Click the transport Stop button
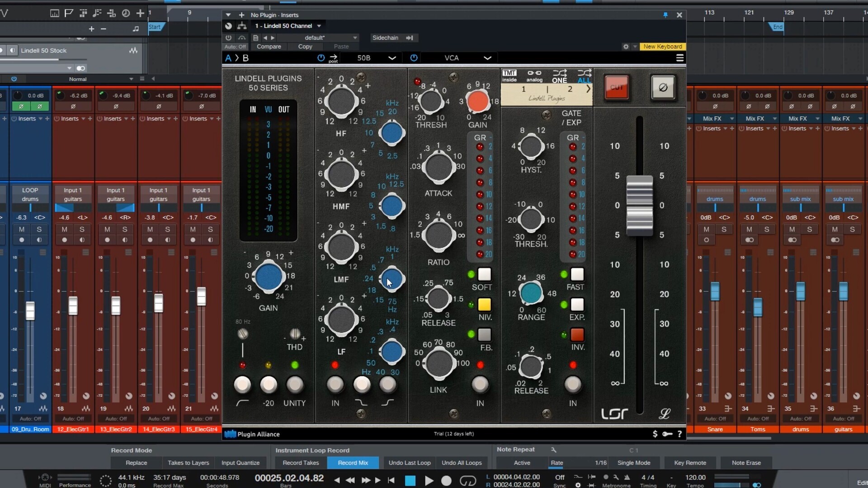868x488 pixels. click(x=410, y=480)
